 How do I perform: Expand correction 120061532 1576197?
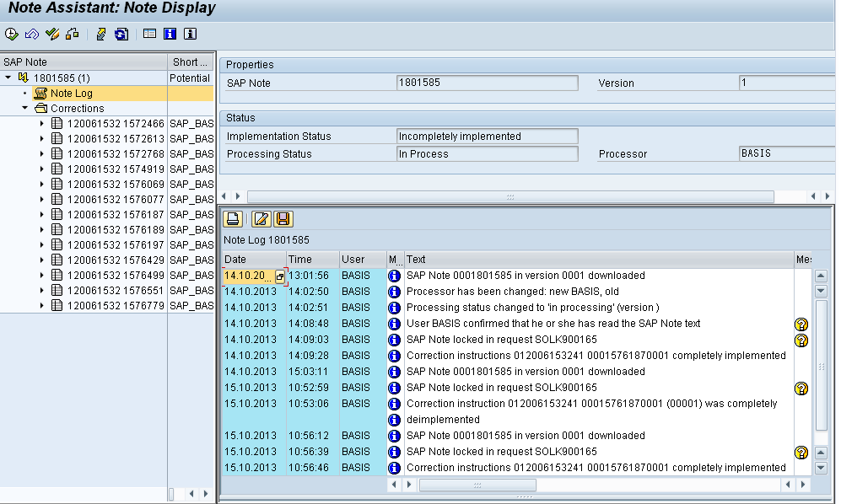pos(42,244)
